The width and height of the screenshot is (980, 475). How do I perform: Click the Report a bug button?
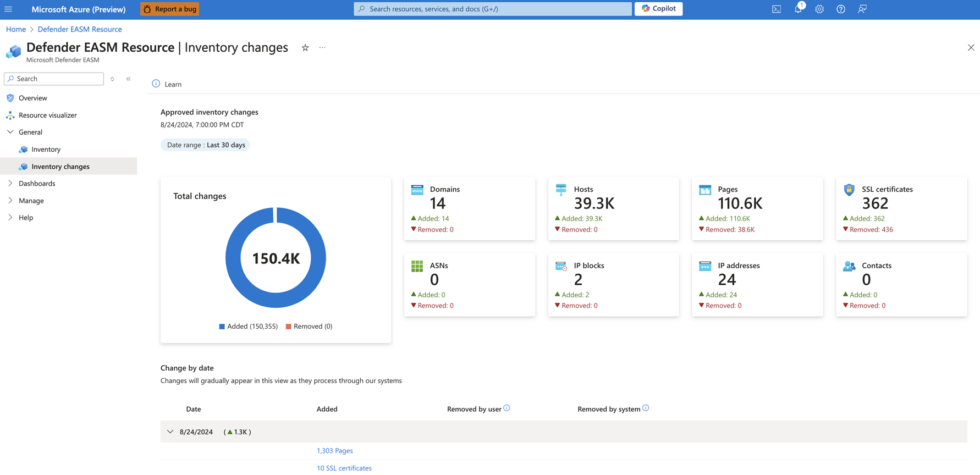point(170,9)
